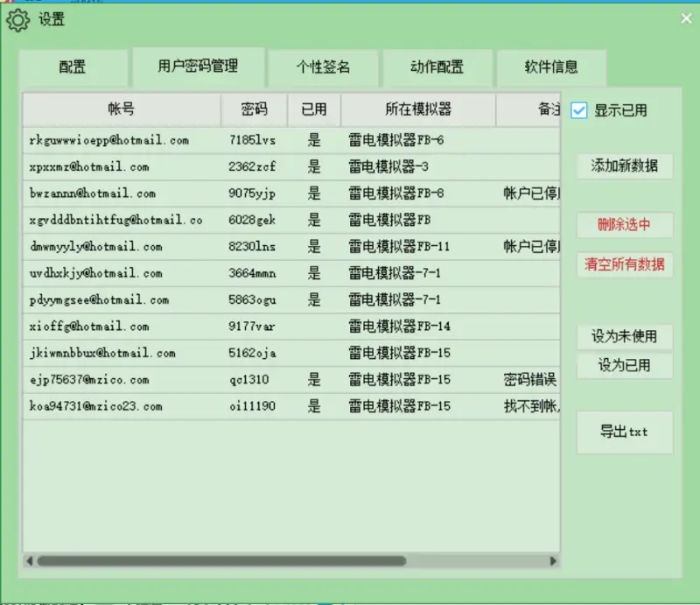Click the 所在模拟器 column header

coord(417,109)
